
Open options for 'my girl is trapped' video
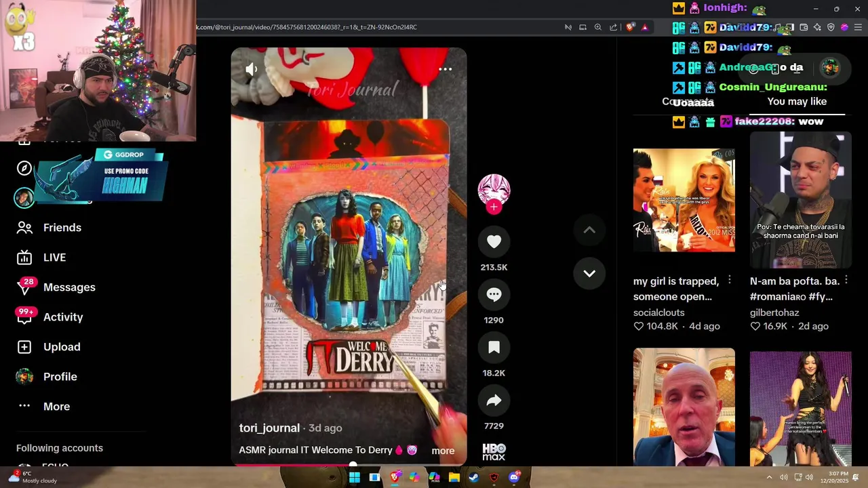pos(730,280)
